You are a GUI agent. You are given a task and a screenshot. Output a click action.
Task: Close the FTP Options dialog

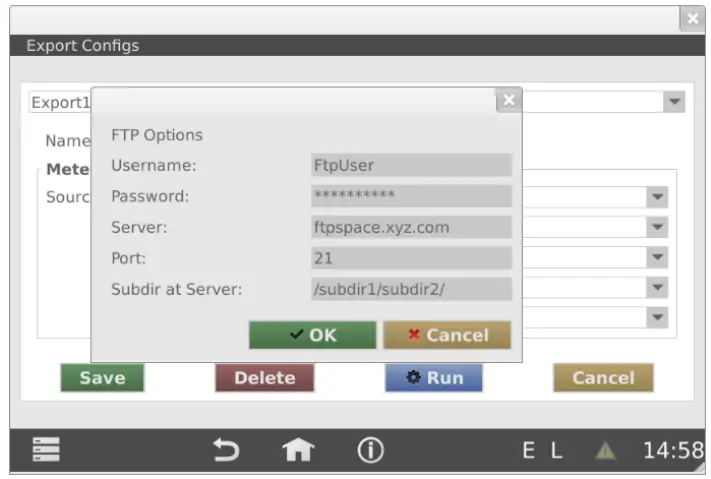(x=509, y=100)
